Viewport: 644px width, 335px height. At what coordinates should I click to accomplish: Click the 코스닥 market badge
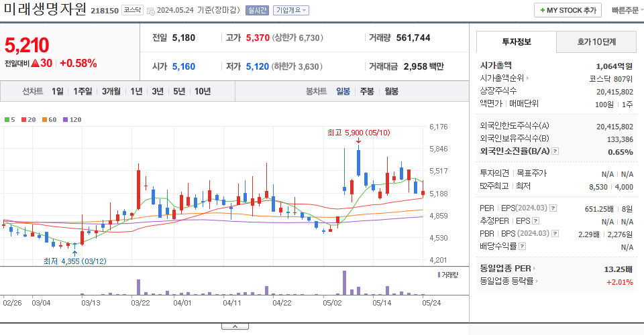tap(132, 10)
